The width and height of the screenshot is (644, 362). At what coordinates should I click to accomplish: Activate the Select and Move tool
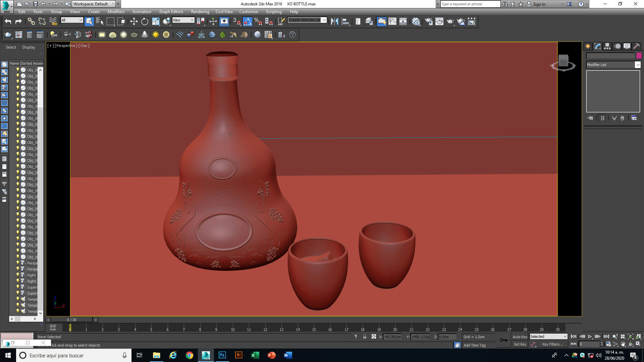tap(134, 21)
